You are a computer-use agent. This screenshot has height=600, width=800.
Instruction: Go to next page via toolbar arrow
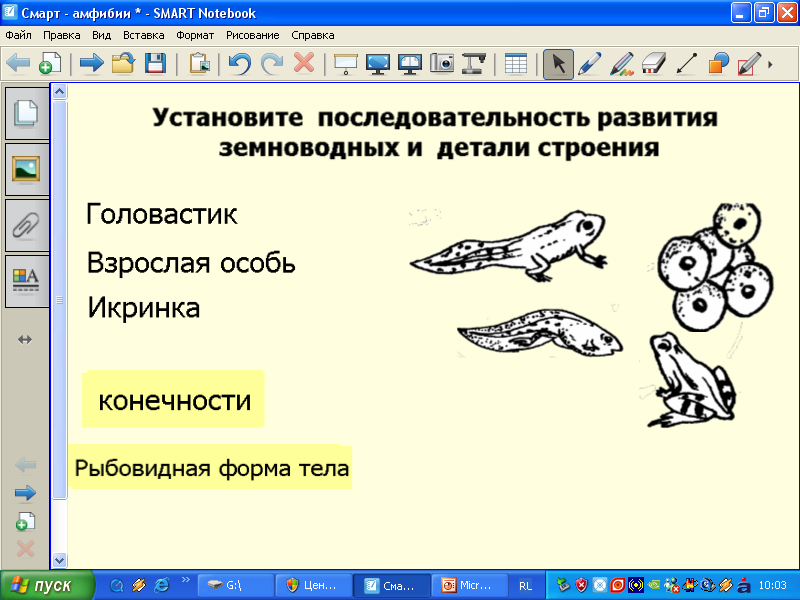(92, 64)
